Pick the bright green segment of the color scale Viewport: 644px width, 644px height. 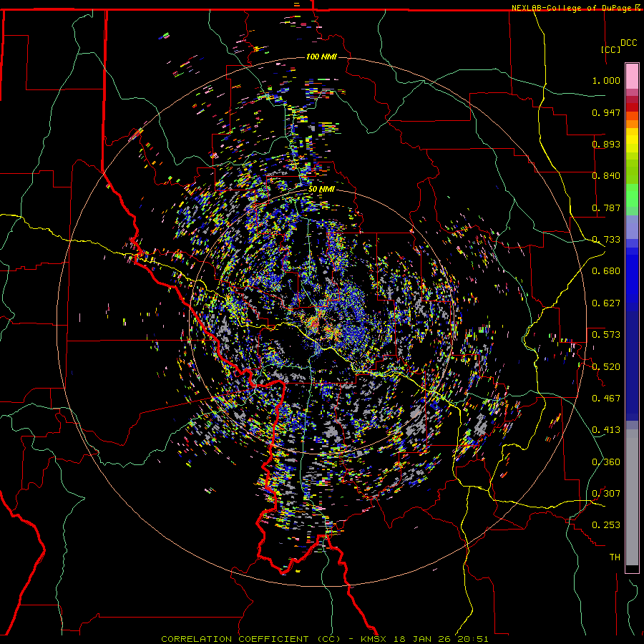(x=632, y=195)
